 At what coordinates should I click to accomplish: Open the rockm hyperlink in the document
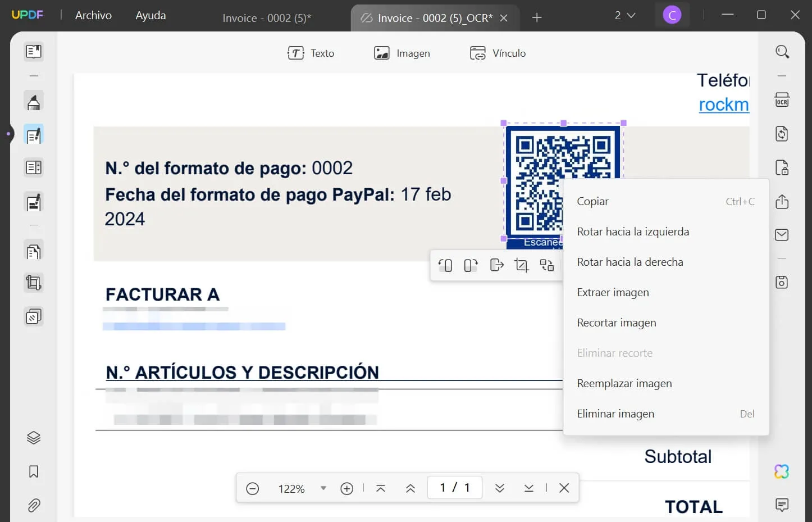pos(724,105)
